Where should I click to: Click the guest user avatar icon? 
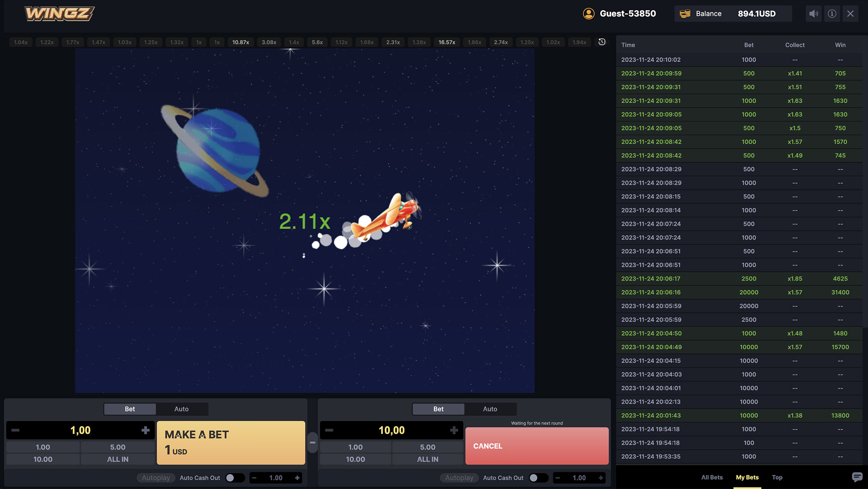[588, 14]
